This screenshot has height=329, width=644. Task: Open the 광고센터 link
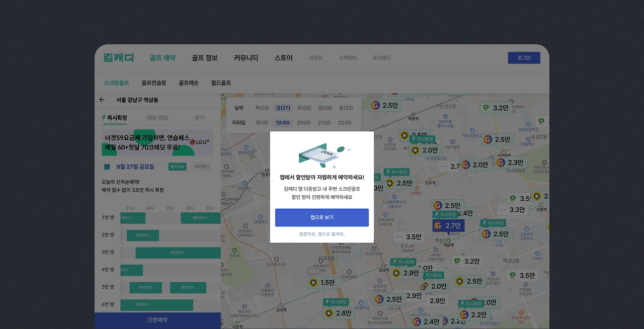pos(381,58)
